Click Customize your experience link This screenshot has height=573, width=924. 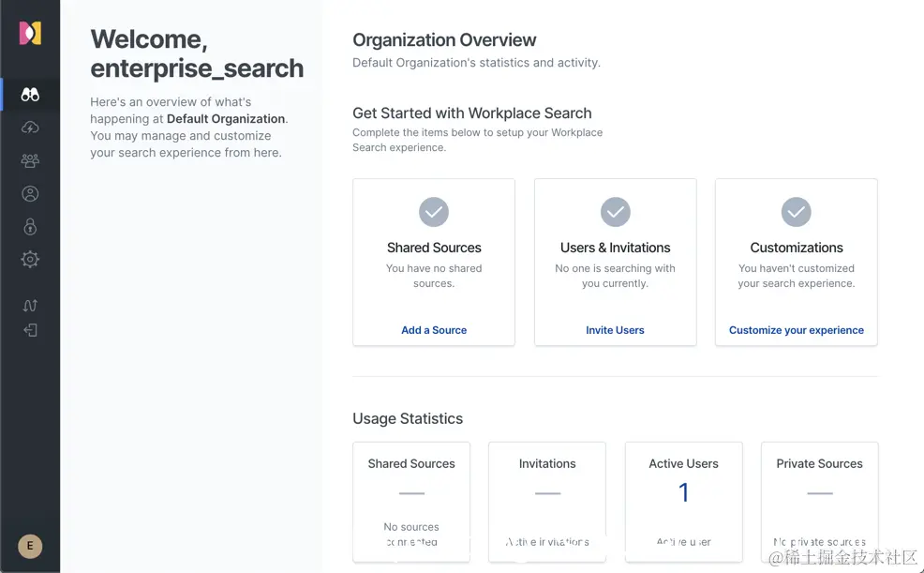(797, 330)
